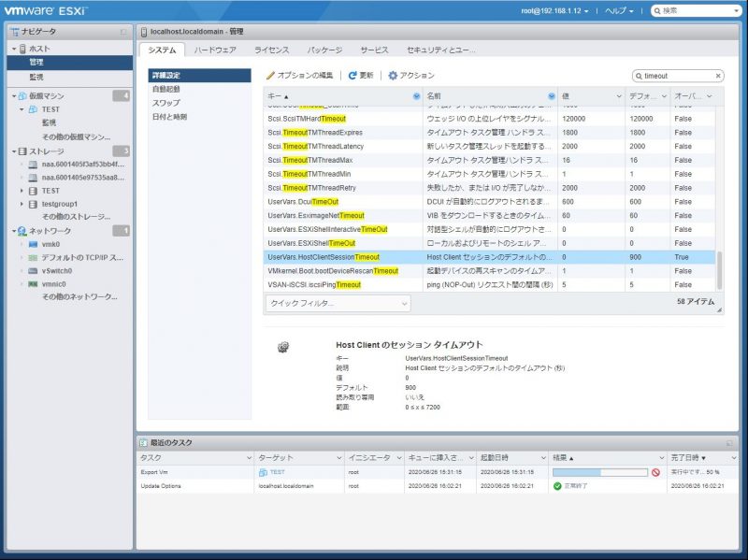748x560 pixels.
Task: Click the global 検索 search field
Action: coord(696,10)
